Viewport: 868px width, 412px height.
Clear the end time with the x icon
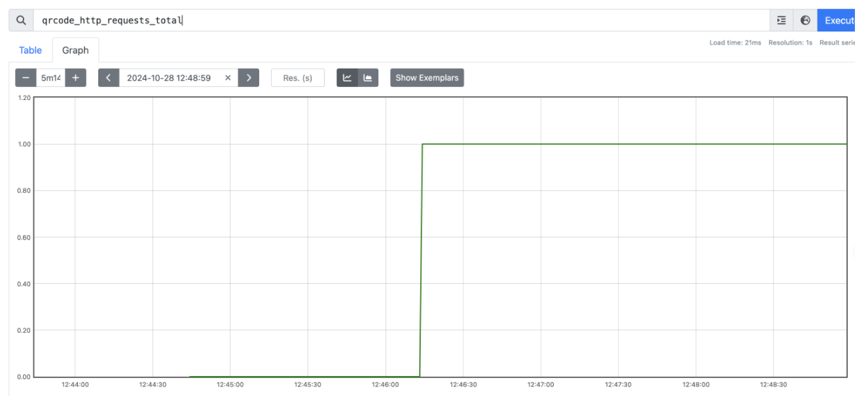(228, 77)
